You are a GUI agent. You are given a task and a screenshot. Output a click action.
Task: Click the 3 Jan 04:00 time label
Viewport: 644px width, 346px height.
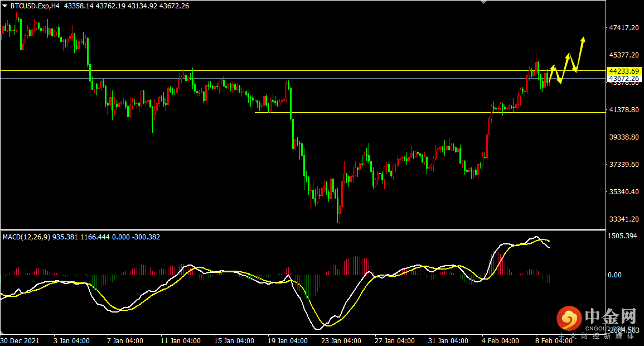click(71, 341)
